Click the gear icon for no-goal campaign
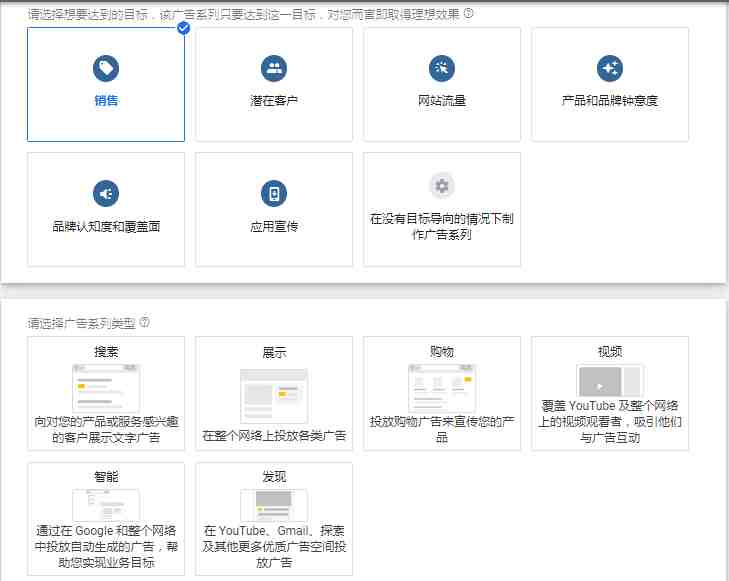729x581 pixels. [x=442, y=186]
